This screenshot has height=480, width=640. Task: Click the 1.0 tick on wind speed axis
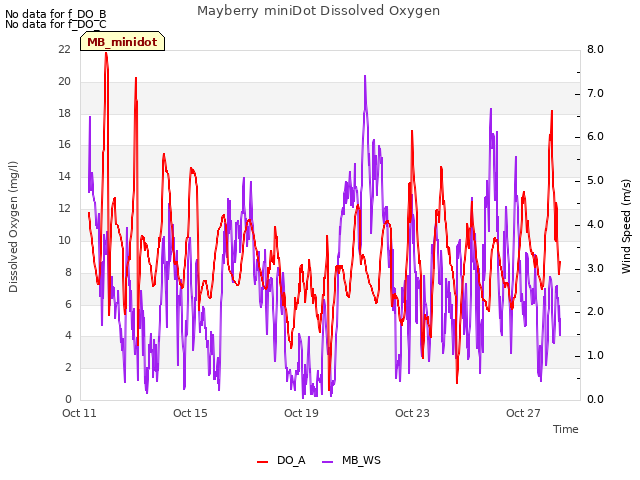pos(595,356)
